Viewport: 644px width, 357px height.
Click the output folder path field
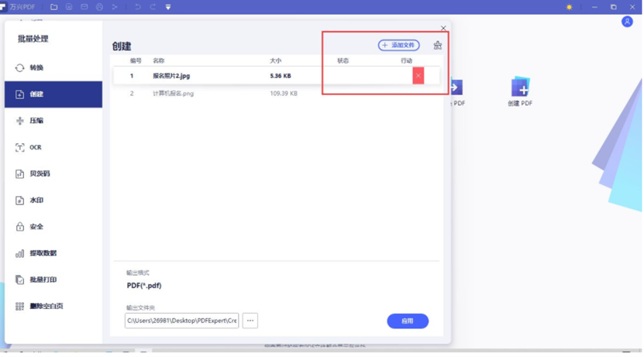181,321
